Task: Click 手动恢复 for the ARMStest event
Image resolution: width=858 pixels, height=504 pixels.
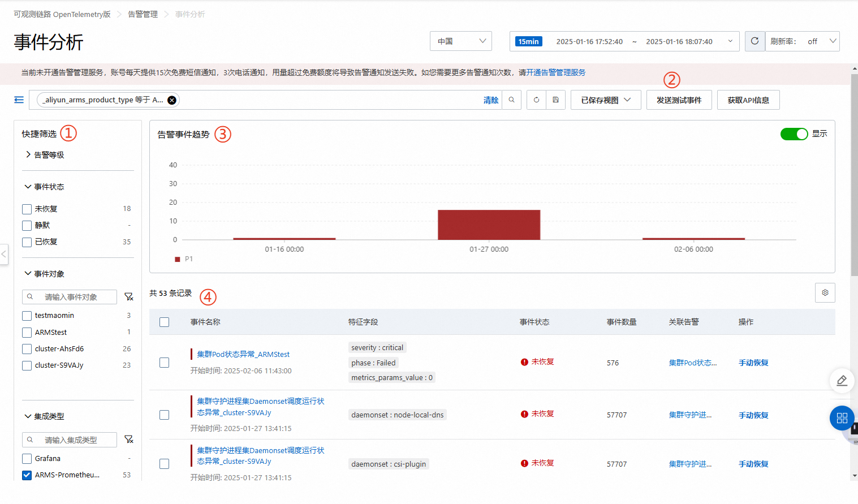Action: [x=753, y=363]
